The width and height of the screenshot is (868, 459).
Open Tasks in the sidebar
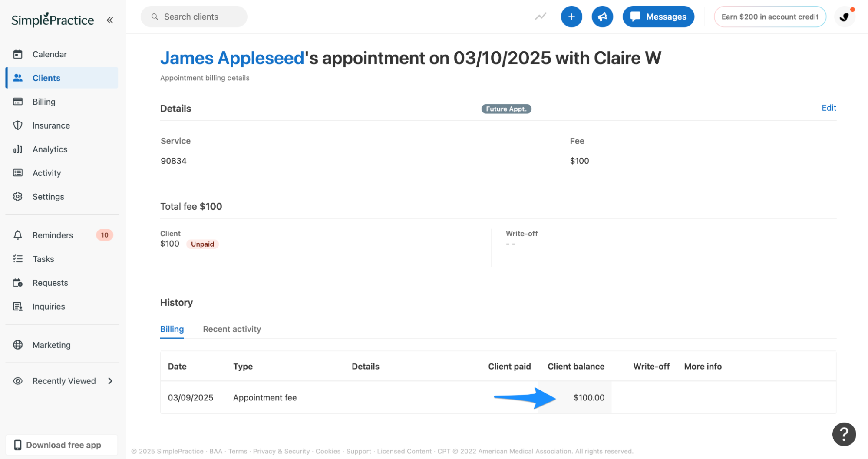[62, 259]
